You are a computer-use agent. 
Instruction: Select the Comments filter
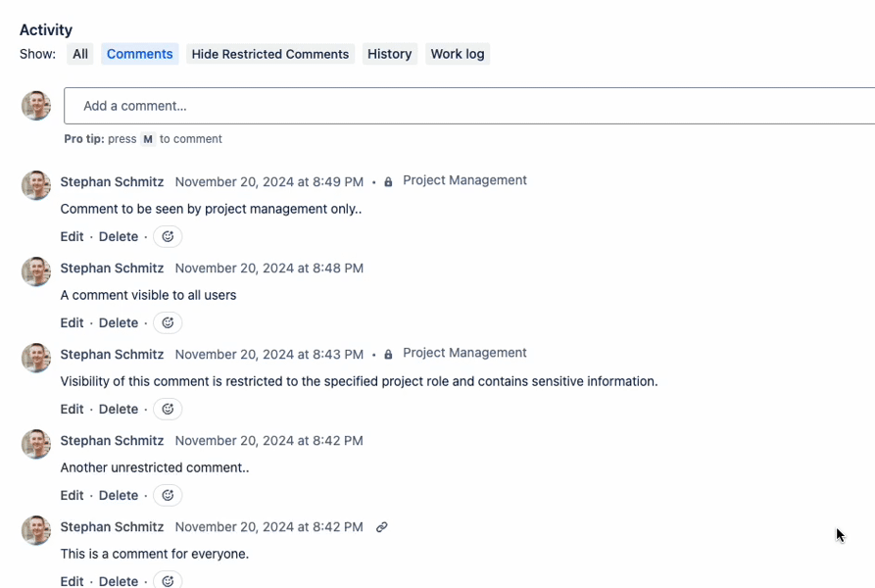tap(139, 54)
